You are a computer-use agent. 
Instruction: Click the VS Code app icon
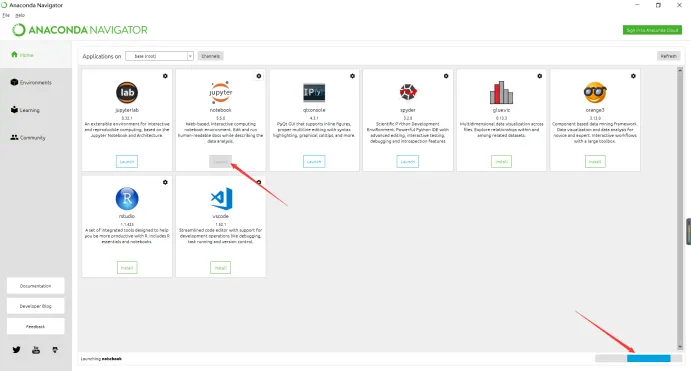221,199
